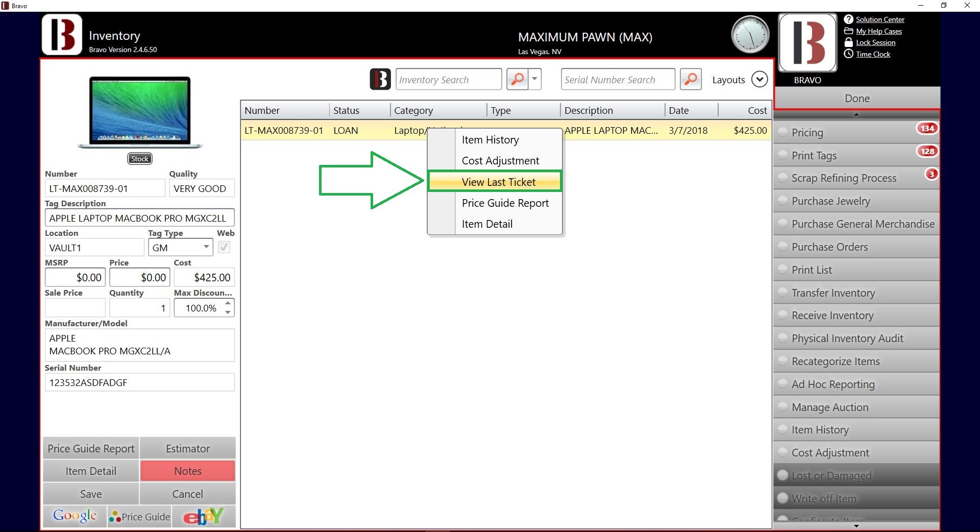Choose View Last Ticket menu entry

click(495, 182)
